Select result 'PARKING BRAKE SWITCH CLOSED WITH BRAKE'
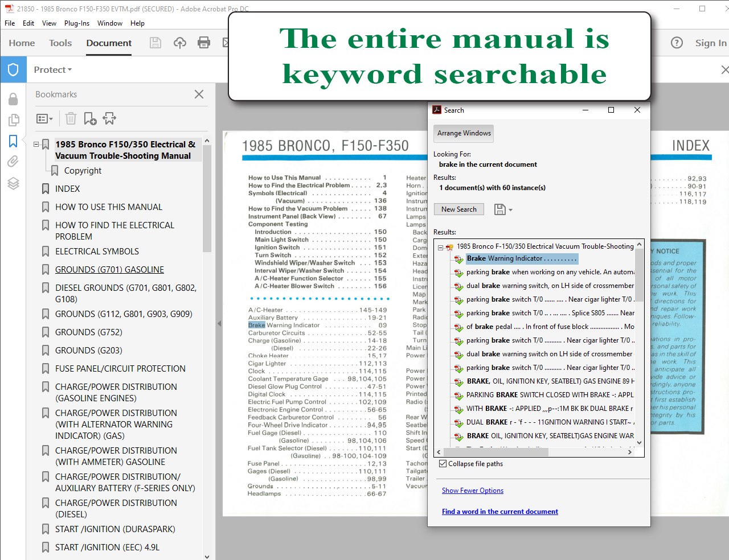The width and height of the screenshot is (729, 560). point(550,395)
